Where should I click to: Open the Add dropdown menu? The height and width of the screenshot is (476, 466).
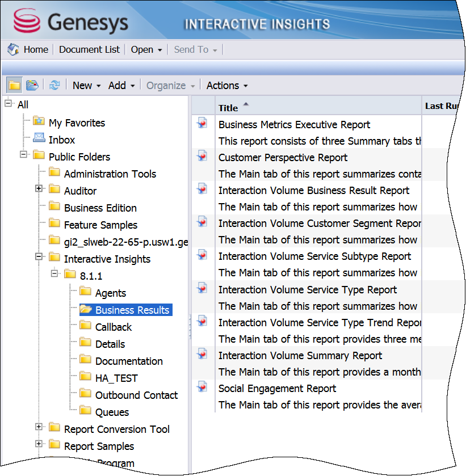(x=121, y=86)
